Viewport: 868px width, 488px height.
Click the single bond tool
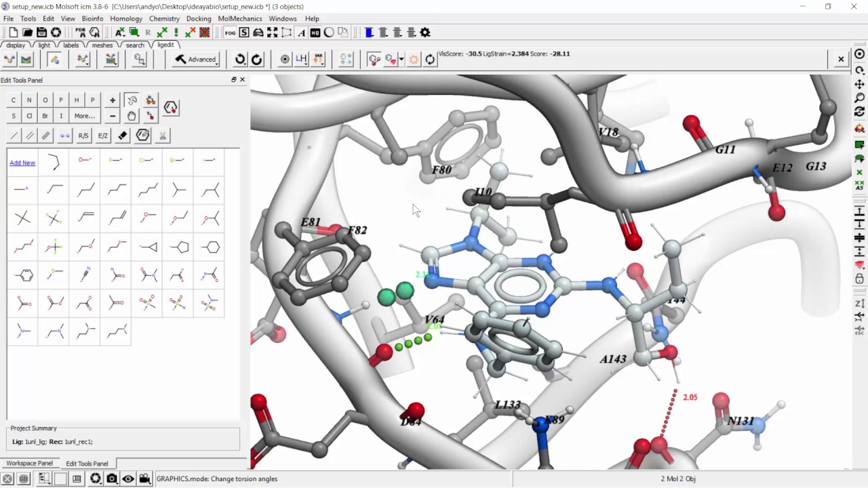click(x=14, y=136)
